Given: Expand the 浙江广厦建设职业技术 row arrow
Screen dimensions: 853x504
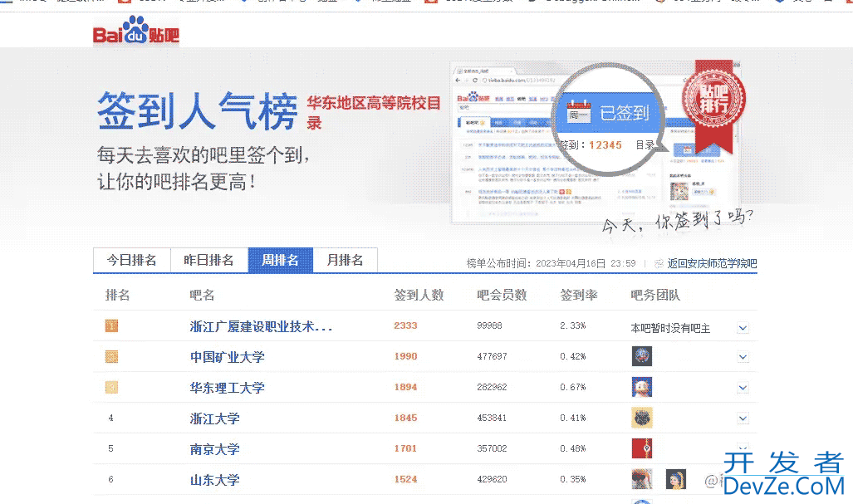Looking at the screenshot, I should click(x=743, y=328).
